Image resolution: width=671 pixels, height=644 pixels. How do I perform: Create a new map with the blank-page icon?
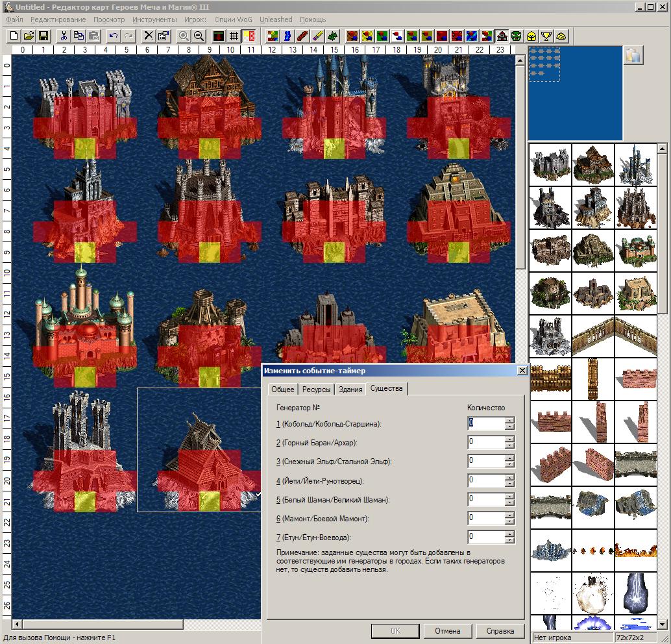pyautogui.click(x=14, y=36)
